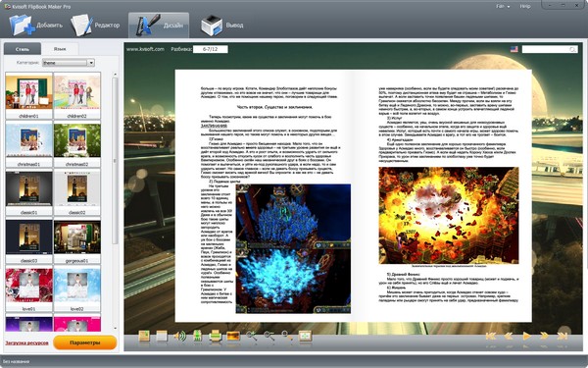Viewport: 588px width, 368px height.
Task: Click the blue crystals screenshot on left page
Action: (x=293, y=248)
